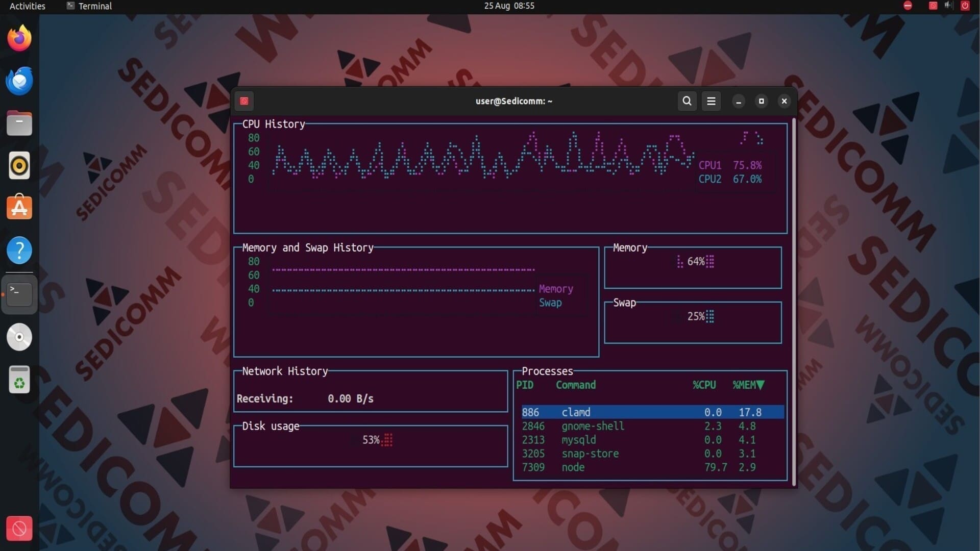Viewport: 980px width, 551px height.
Task: Click the terminal search magnifier icon
Action: (x=687, y=101)
